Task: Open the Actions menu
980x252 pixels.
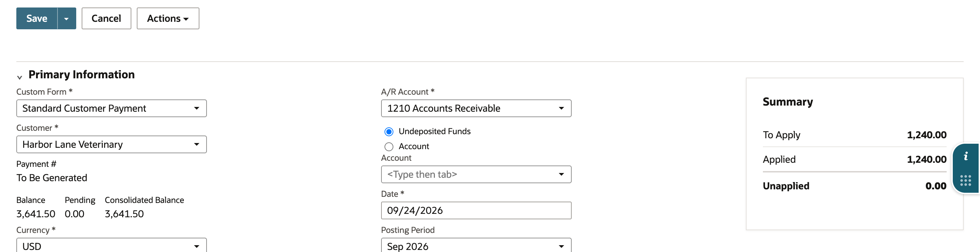Action: tap(168, 18)
